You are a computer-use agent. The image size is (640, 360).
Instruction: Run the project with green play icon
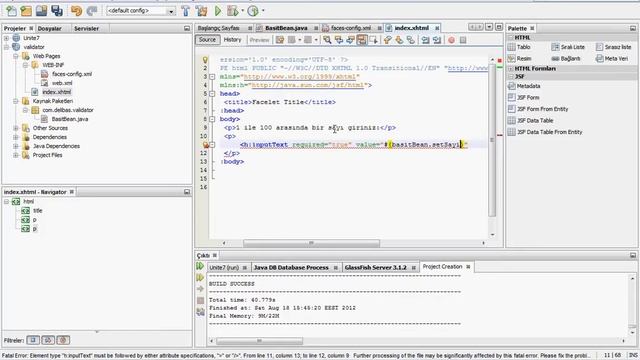[218, 11]
